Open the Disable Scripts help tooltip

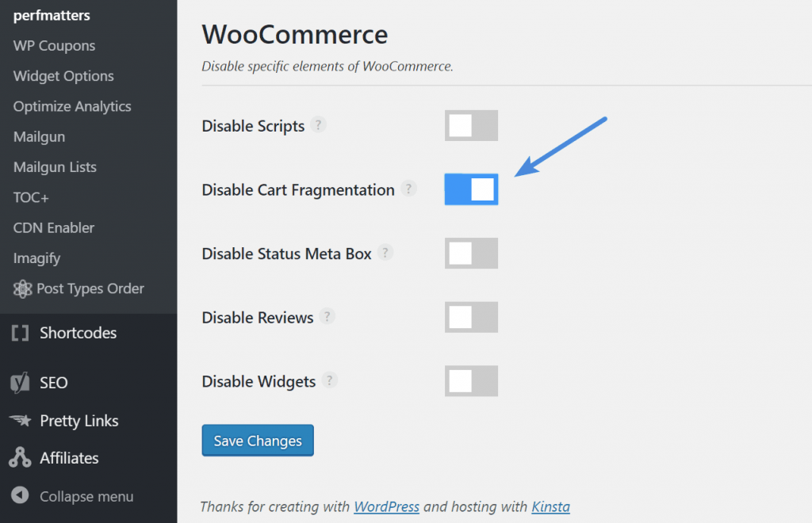(319, 124)
